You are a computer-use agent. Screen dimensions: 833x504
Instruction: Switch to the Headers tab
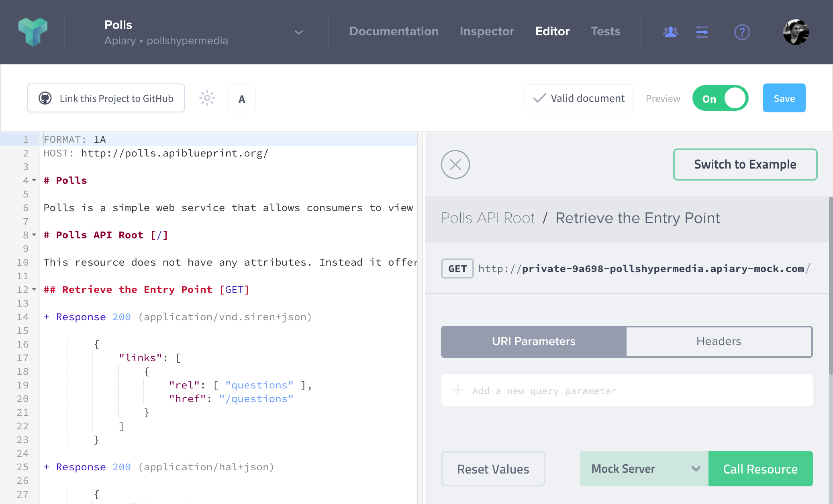tap(719, 341)
